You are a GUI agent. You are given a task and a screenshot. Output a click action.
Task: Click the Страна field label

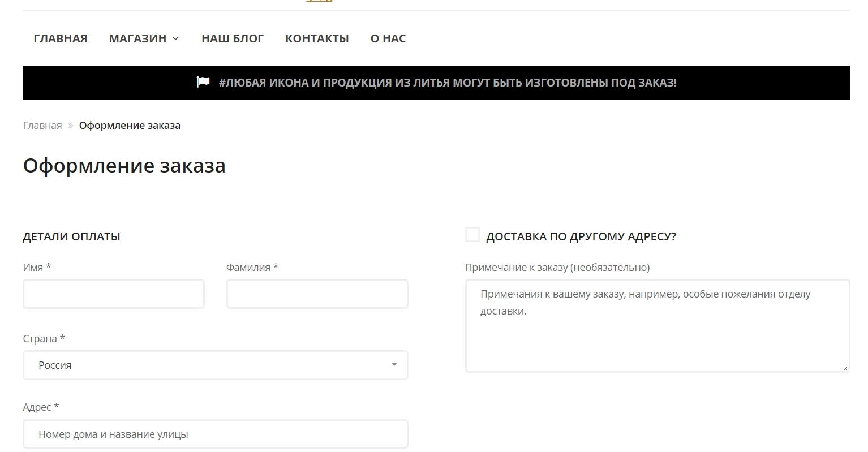pos(44,338)
